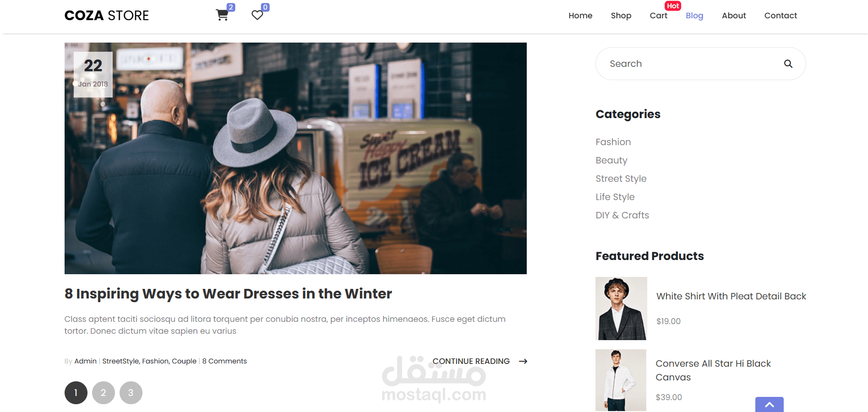Click the 22 Jan 2018 date badge
Image resolution: width=868 pixels, height=412 pixels.
(x=93, y=75)
